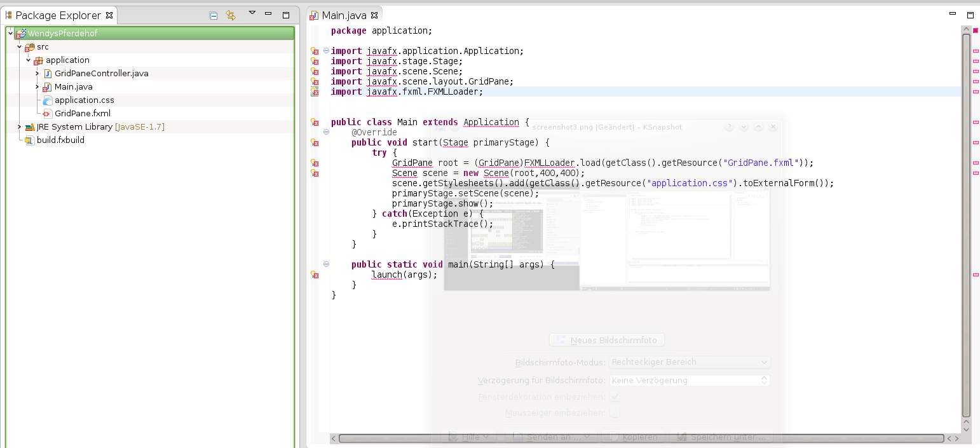Expand the JRE System Library node
The height and width of the screenshot is (448, 980).
pyautogui.click(x=20, y=127)
